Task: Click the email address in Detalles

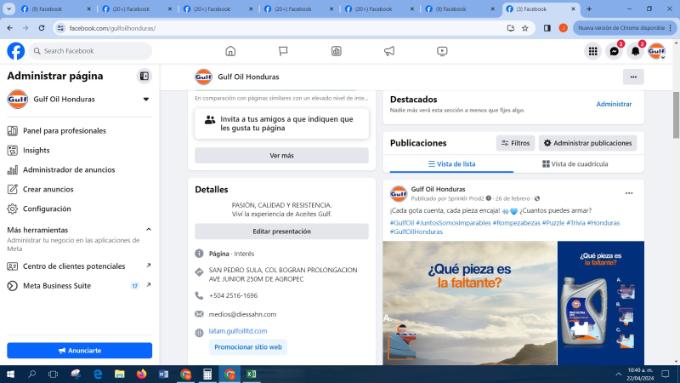Action: [x=242, y=314]
